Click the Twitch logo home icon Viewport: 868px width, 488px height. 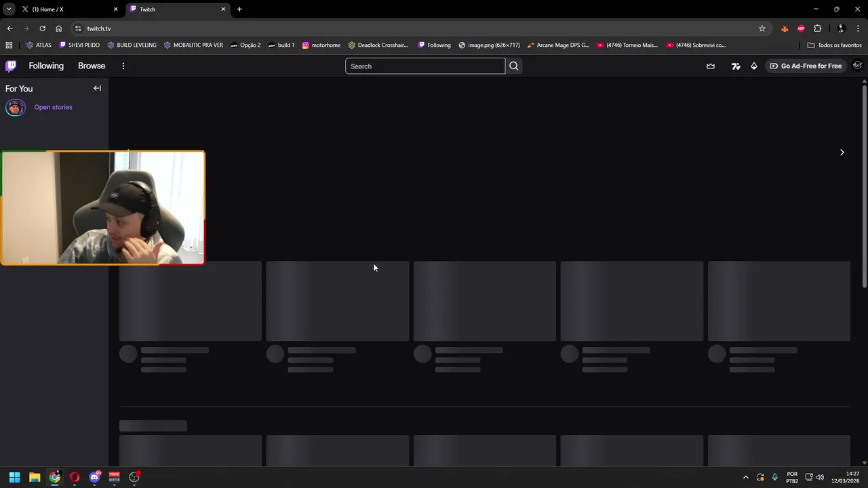[11, 66]
